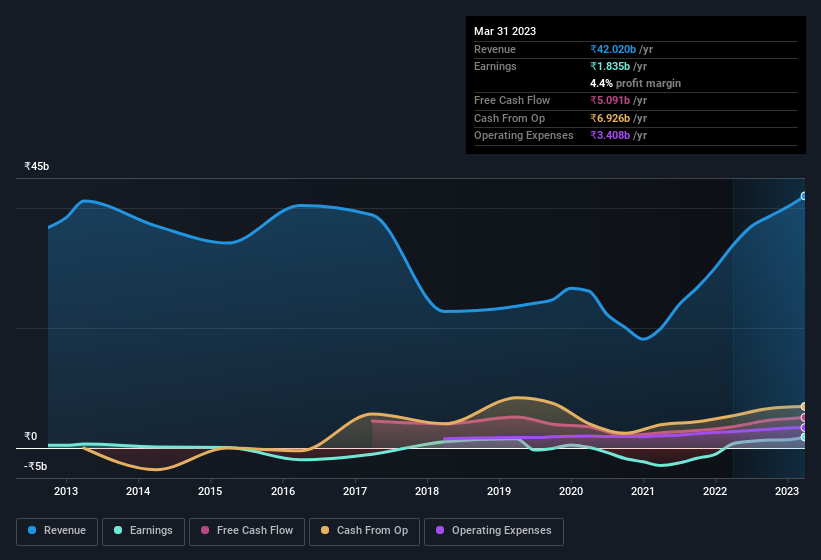The width and height of the screenshot is (821, 560).
Task: Click the Free Cash Flow pink endpoint marker
Action: pos(804,418)
